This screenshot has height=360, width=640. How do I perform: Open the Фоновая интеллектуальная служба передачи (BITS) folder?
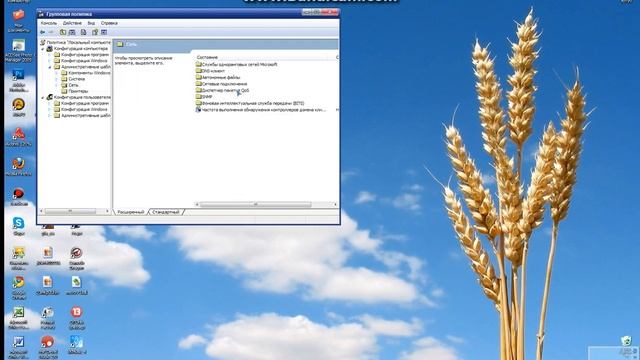tap(250, 104)
